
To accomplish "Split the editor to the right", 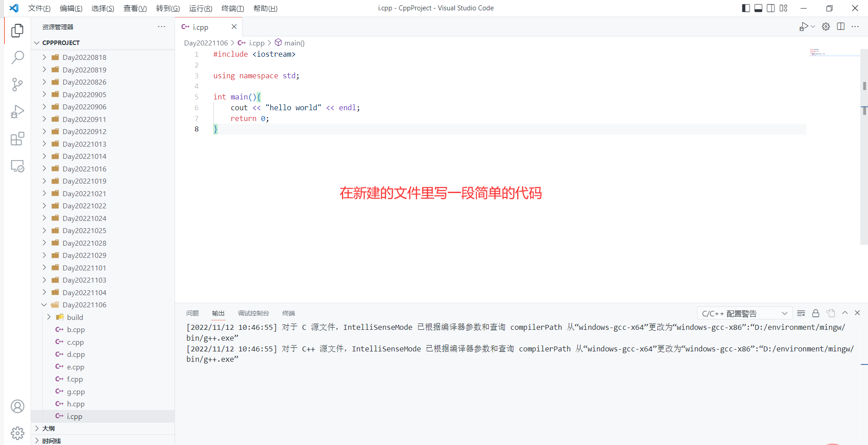I will point(841,27).
